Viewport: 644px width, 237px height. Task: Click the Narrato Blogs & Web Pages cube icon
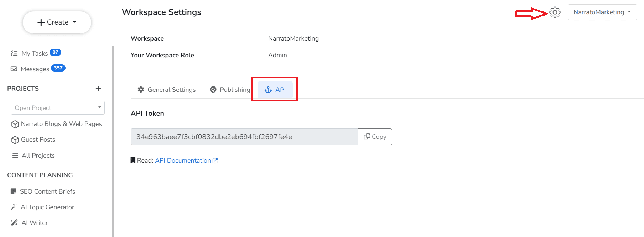point(15,124)
